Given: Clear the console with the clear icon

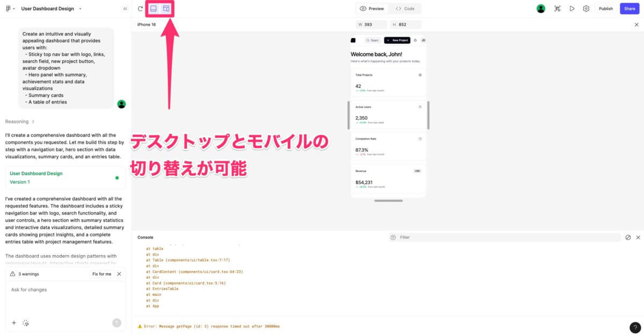Looking at the screenshot, I should click(628, 237).
